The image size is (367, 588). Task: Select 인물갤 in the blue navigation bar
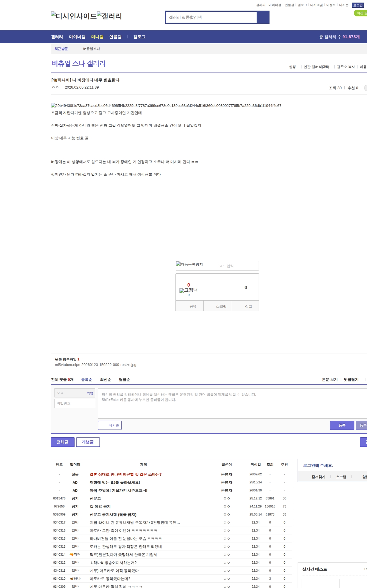(115, 37)
